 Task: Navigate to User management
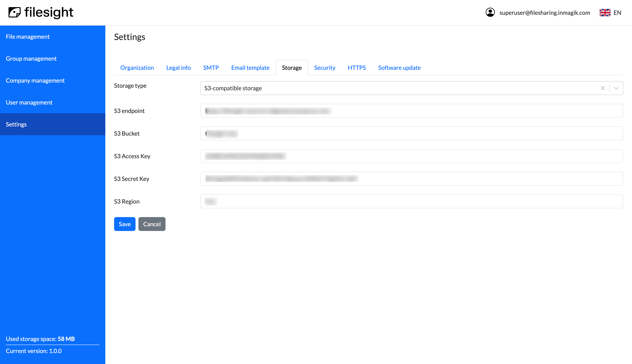(29, 103)
